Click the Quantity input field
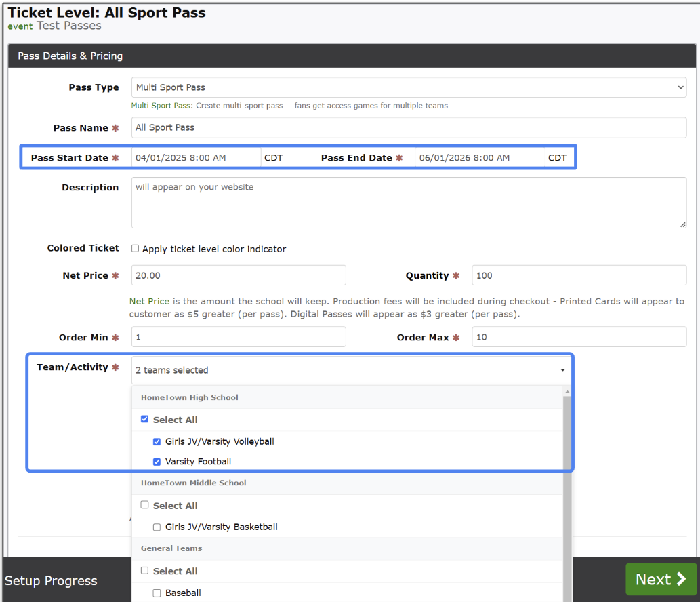 click(579, 275)
